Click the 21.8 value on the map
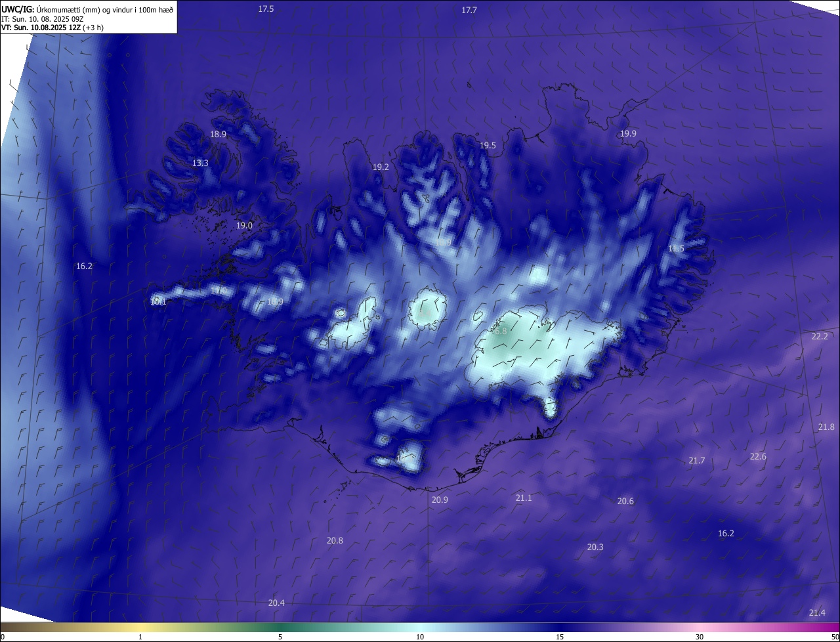 pos(826,427)
